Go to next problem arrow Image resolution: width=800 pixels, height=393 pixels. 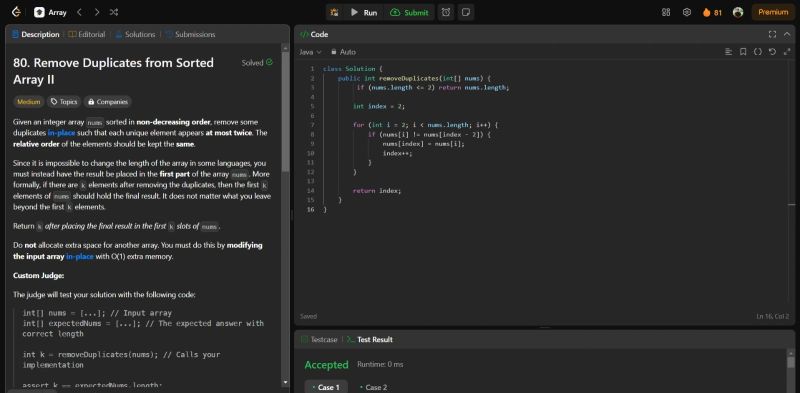click(96, 12)
